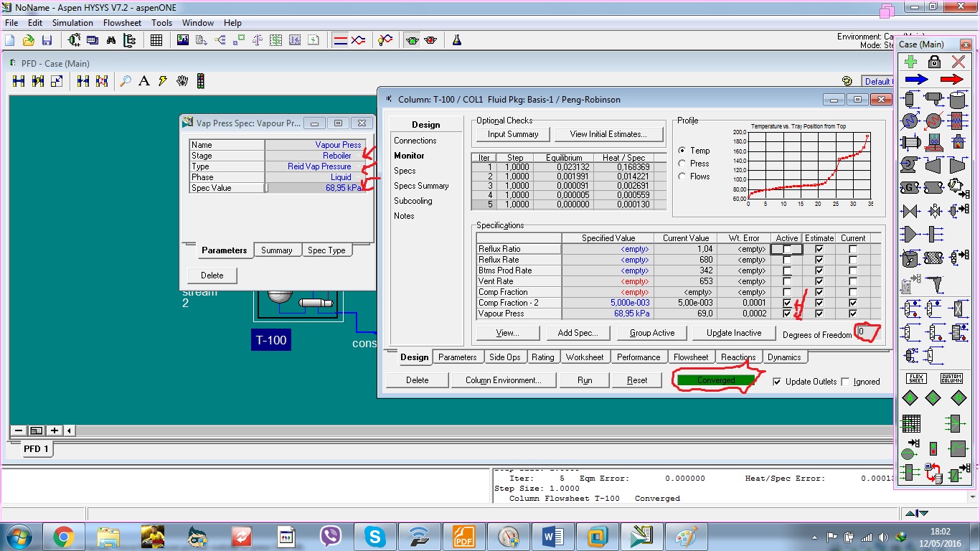Viewport: 980px width, 551px height.
Task: Uncheck the Update Outlets option
Action: tap(778, 382)
